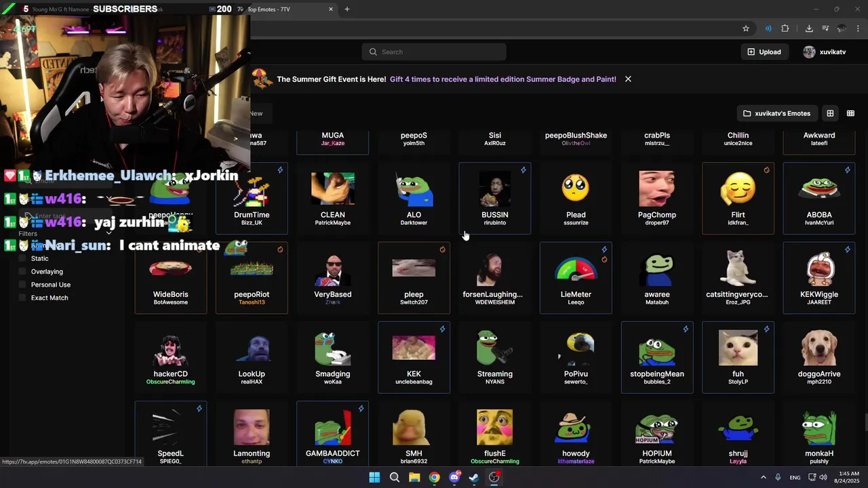868x488 pixels.
Task: Open the Chrome three-dot menu
Action: pos(859,28)
